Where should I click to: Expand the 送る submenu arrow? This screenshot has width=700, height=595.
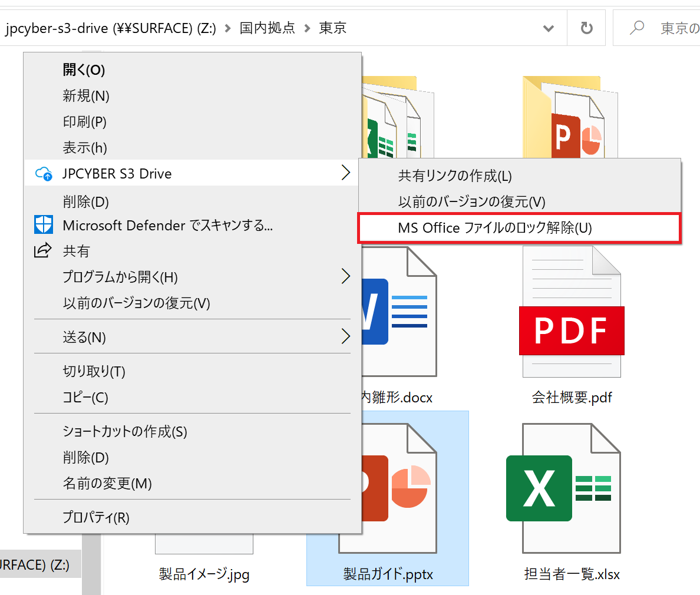pyautogui.click(x=345, y=336)
